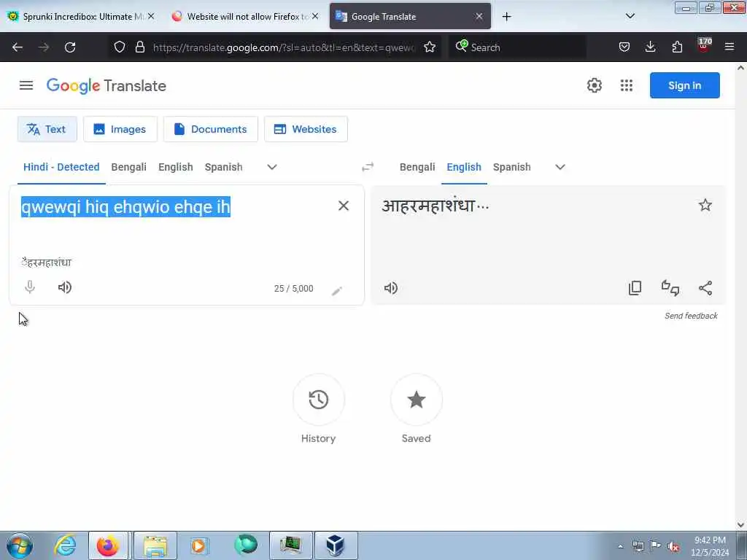747x560 pixels.
Task: Open the Google apps grid
Action: (x=627, y=85)
